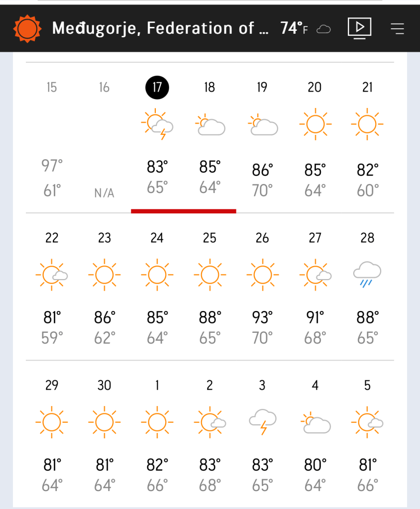Click the cloud icon beside 74°F
Image resolution: width=420 pixels, height=509 pixels.
point(324,29)
